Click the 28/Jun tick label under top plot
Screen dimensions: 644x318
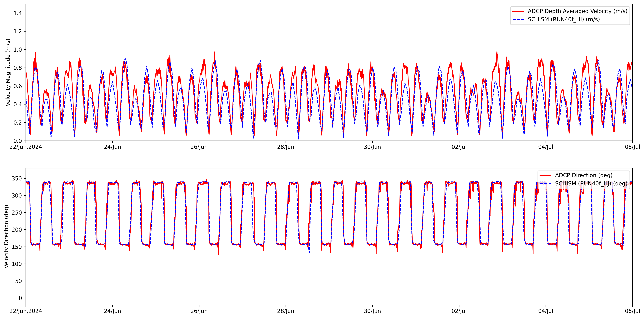[x=285, y=147]
